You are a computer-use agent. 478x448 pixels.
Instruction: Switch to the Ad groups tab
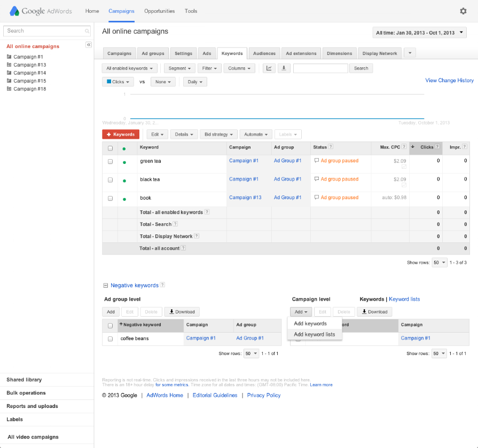153,53
